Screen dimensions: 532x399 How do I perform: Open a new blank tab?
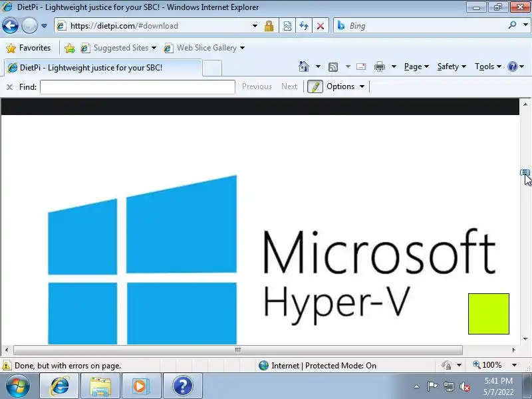212,68
